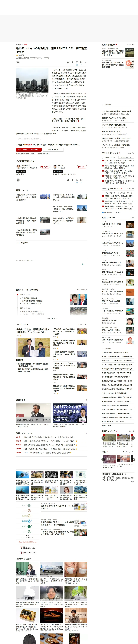The width and height of the screenshot is (138, 644).
Task: Open 一覧 link beside 注目の動画
Action: point(86,400)
